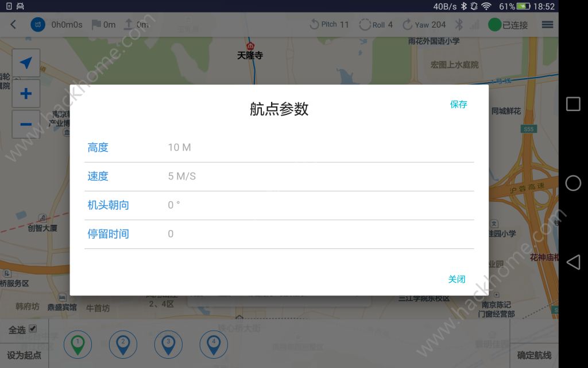Tap the Yaw rotation icon
The height and width of the screenshot is (368, 588).
[x=407, y=25]
